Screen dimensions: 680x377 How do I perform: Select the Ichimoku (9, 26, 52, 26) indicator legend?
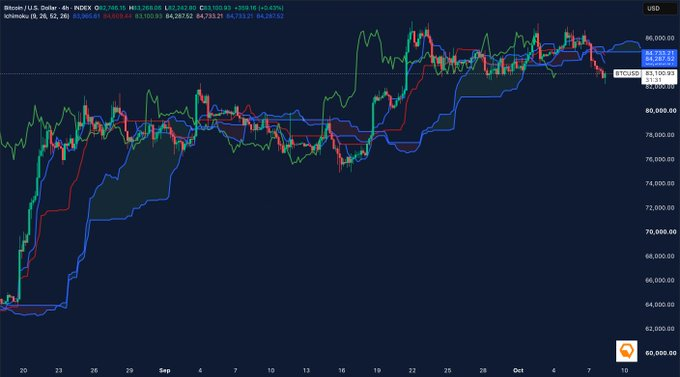click(36, 16)
